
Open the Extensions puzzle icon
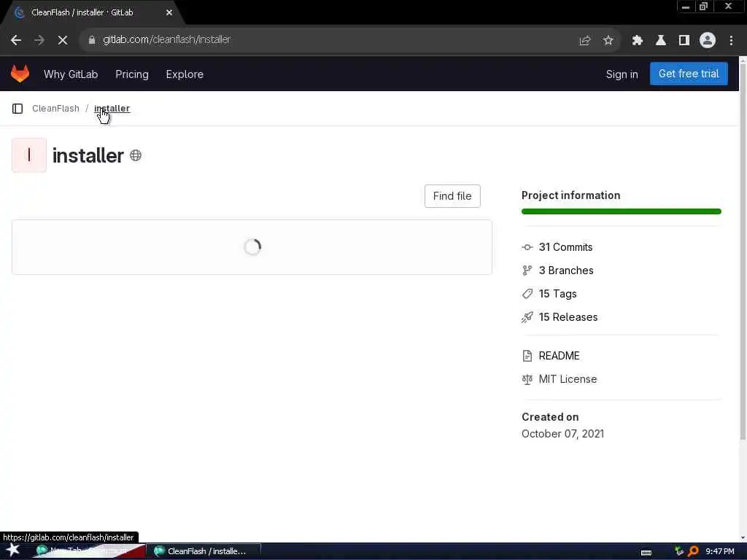pos(637,41)
